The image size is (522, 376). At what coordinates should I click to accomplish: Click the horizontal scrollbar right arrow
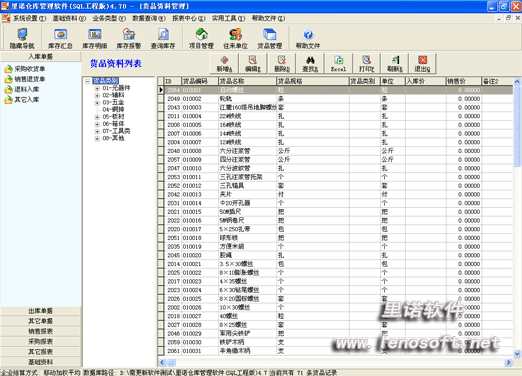coord(509,362)
